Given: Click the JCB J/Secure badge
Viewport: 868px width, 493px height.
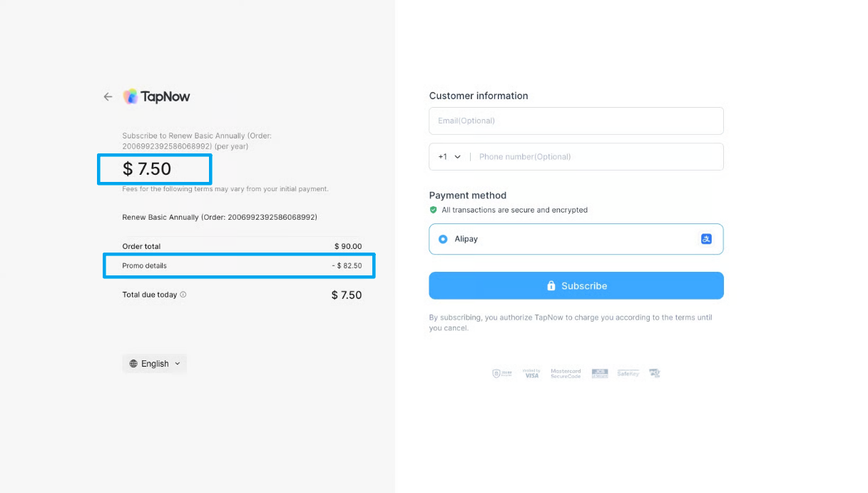Looking at the screenshot, I should (x=600, y=373).
